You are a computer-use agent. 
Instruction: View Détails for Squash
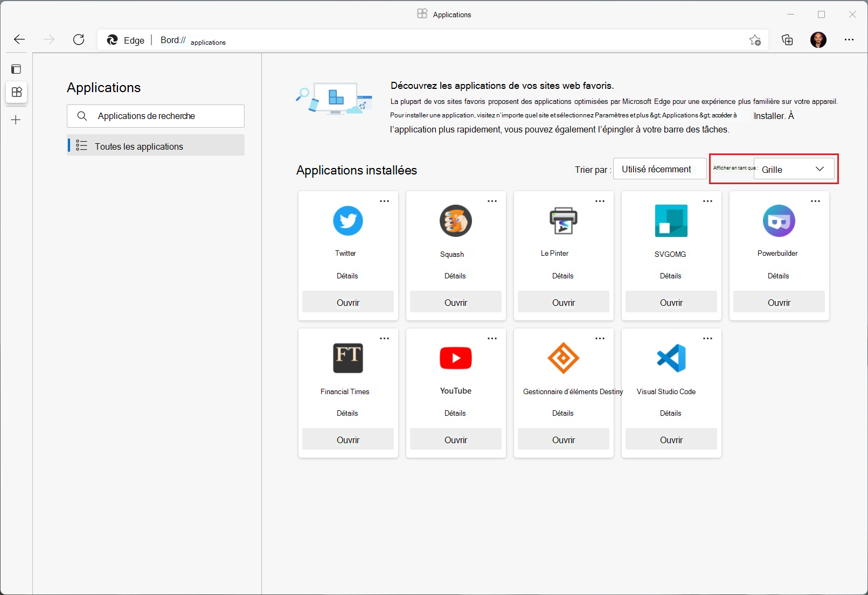[455, 276]
